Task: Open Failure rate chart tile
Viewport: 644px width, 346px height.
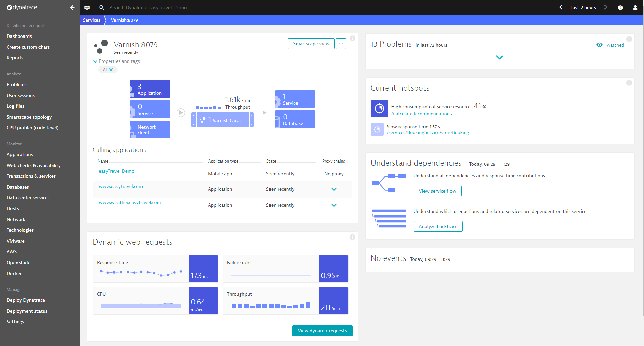Action: 285,269
